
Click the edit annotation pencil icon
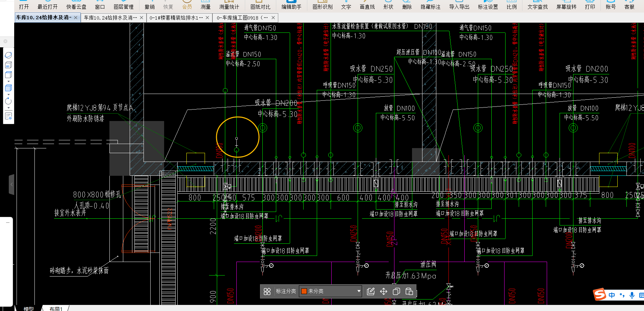click(x=370, y=291)
